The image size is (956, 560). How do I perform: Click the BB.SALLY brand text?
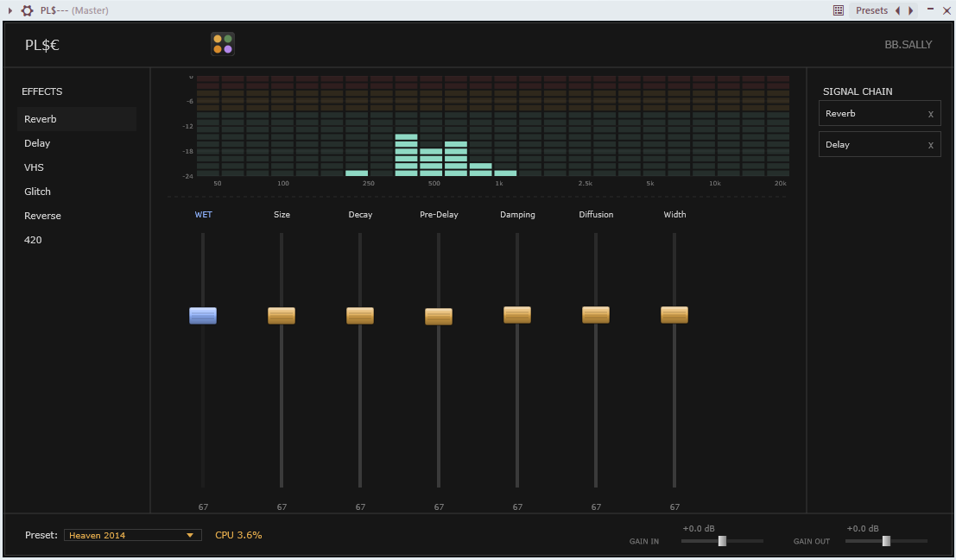pos(909,45)
